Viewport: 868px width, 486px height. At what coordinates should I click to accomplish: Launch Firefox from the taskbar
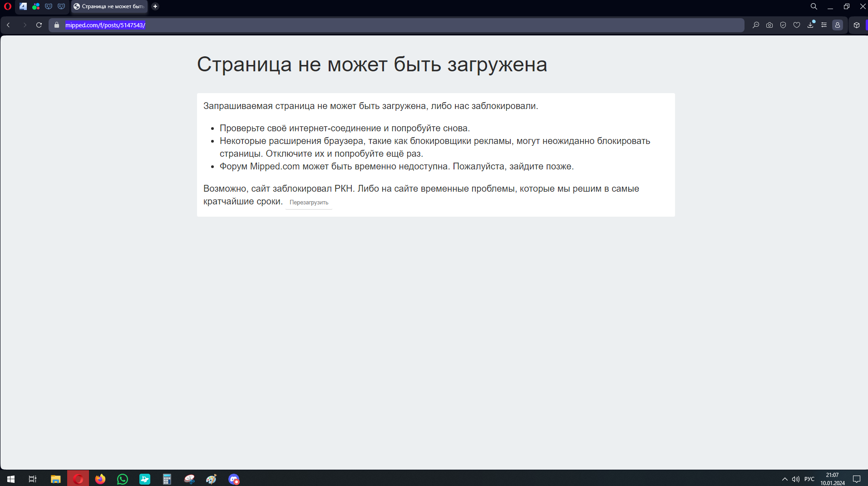100,479
